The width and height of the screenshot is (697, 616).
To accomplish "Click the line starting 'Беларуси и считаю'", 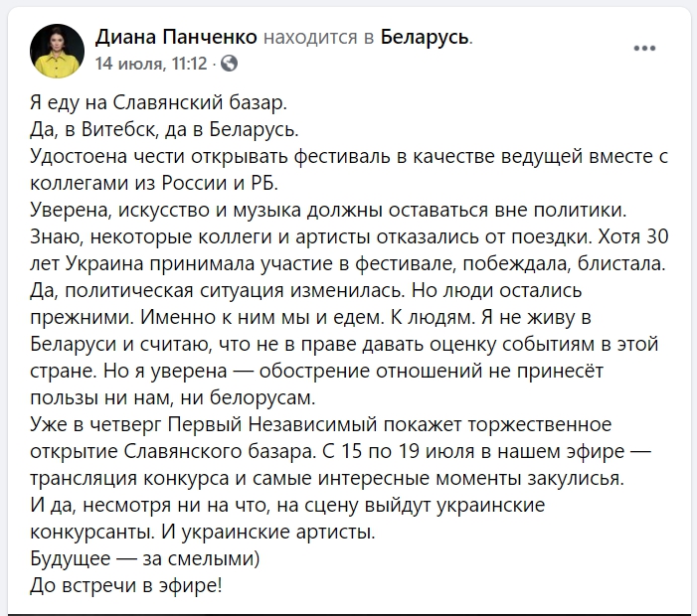I will coord(344,344).
